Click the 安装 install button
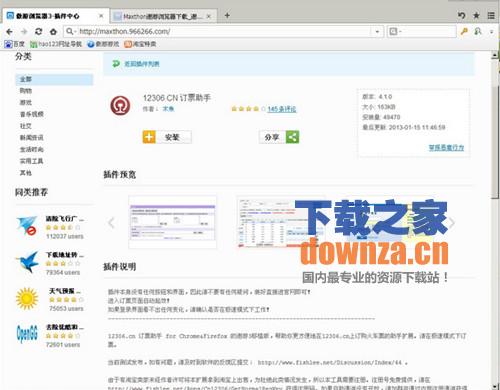The image size is (500, 390). pos(167,137)
